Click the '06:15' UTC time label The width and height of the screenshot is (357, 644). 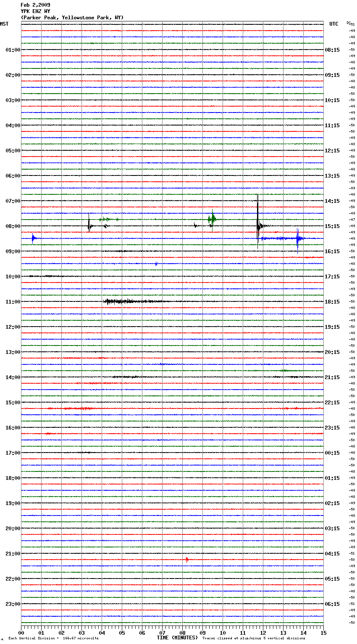click(332, 604)
